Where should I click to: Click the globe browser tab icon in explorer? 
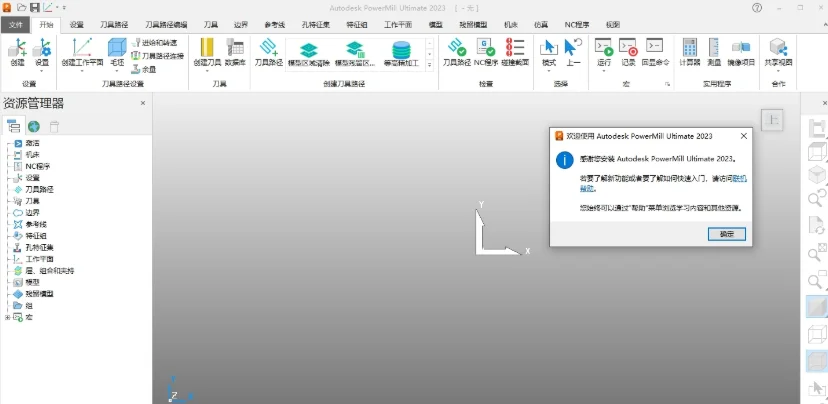point(34,126)
